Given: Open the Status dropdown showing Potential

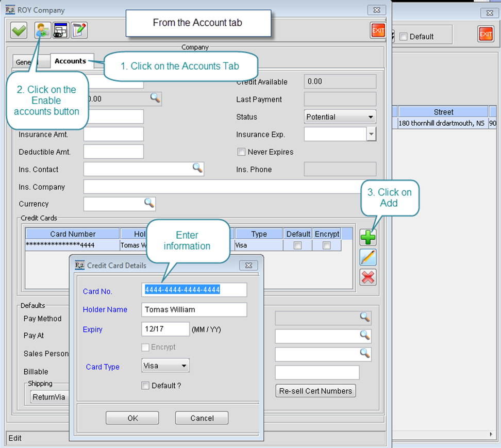Looking at the screenshot, I should 340,117.
